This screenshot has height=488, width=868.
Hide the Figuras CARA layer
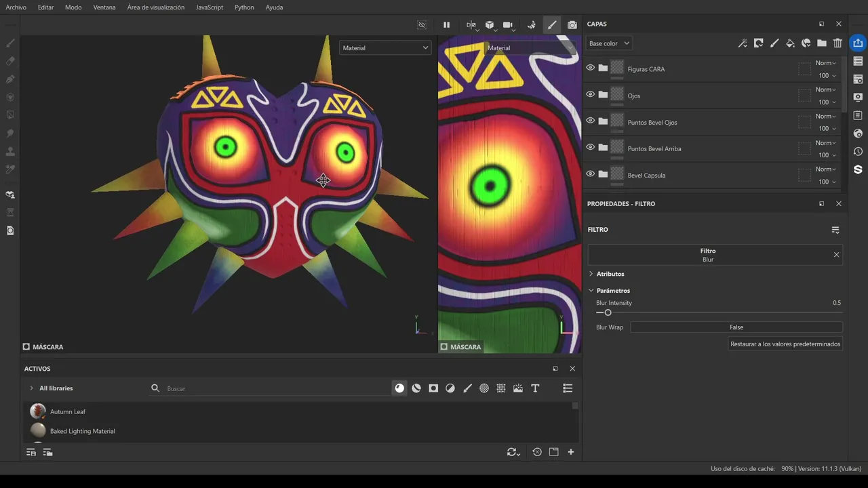pyautogui.click(x=590, y=68)
